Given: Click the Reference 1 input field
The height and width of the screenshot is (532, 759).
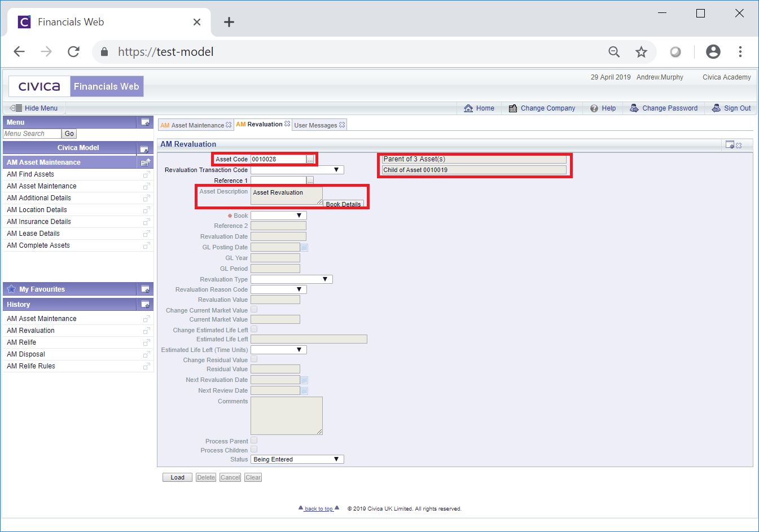Looking at the screenshot, I should coord(278,181).
